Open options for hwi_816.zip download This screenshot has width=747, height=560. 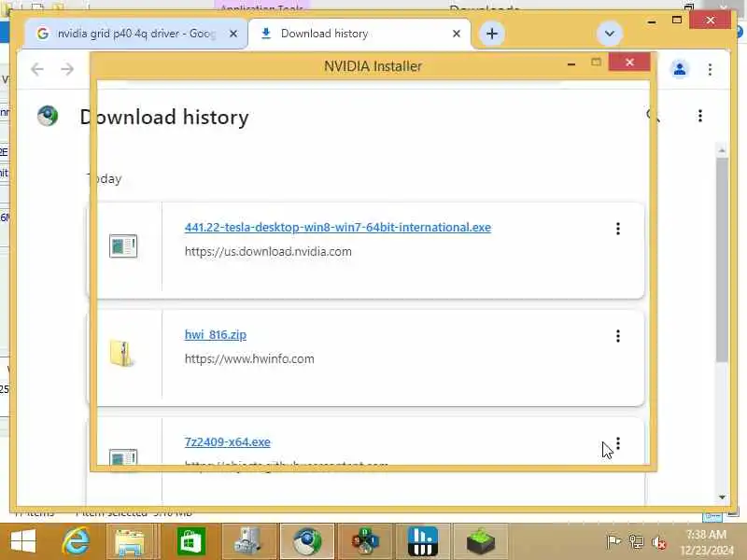(x=618, y=336)
